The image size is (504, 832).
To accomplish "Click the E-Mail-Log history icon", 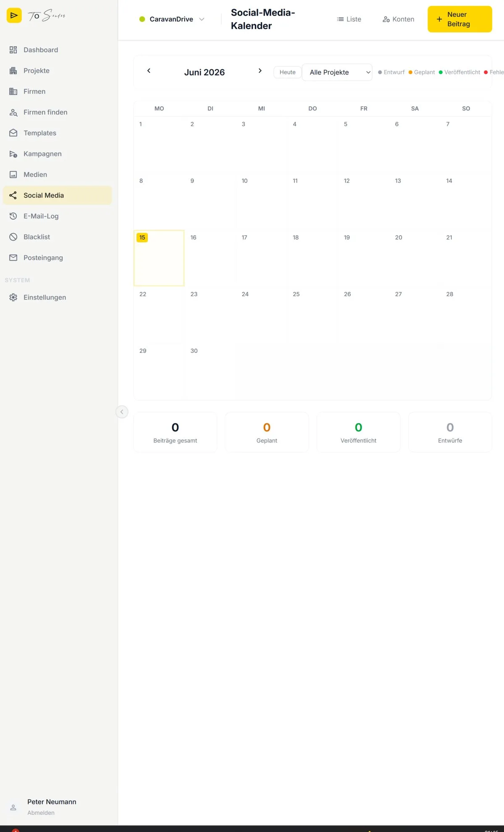I will [x=13, y=216].
